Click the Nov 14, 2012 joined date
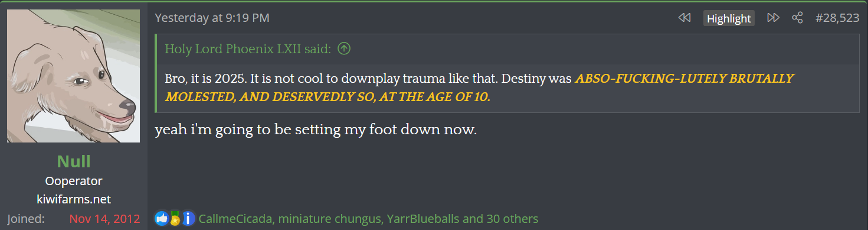This screenshot has width=868, height=230. click(104, 219)
